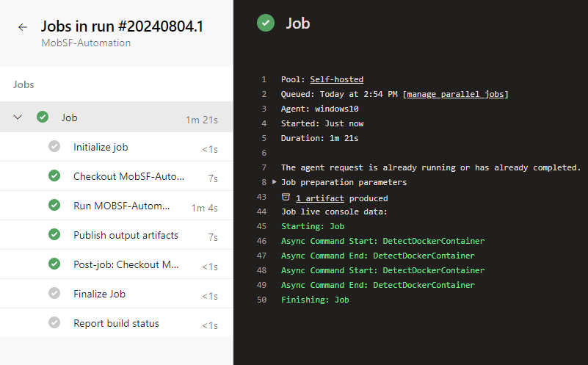Click the grey status icon for Initialize job
The image size is (588, 365).
[x=54, y=146]
